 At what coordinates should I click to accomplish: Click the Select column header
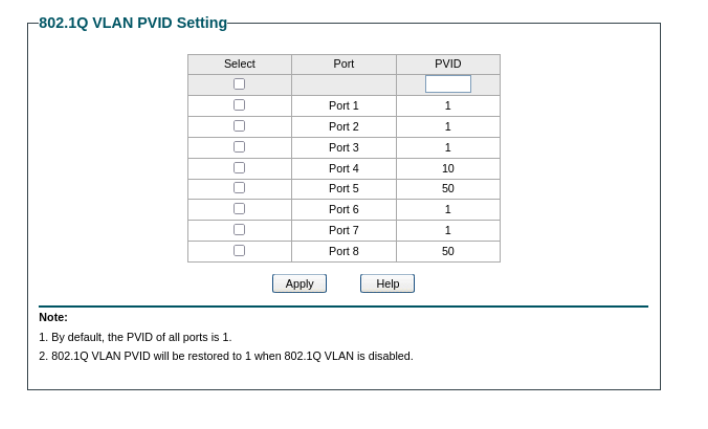(239, 64)
